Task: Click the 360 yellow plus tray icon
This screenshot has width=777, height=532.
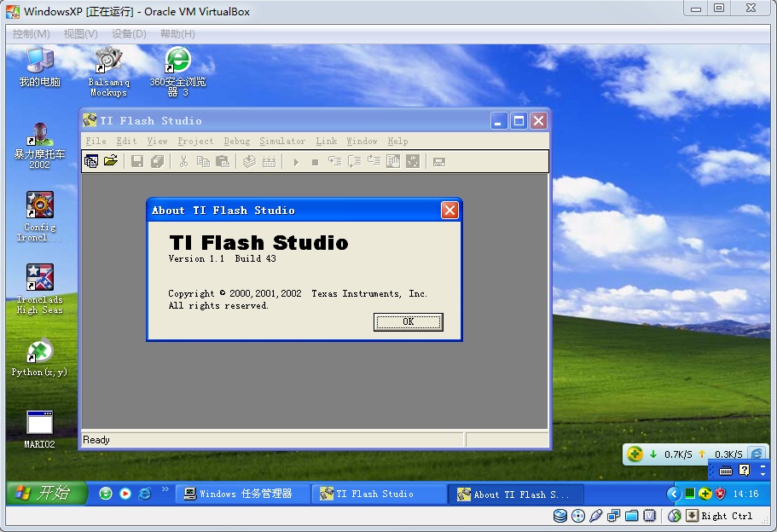Action: [x=705, y=494]
